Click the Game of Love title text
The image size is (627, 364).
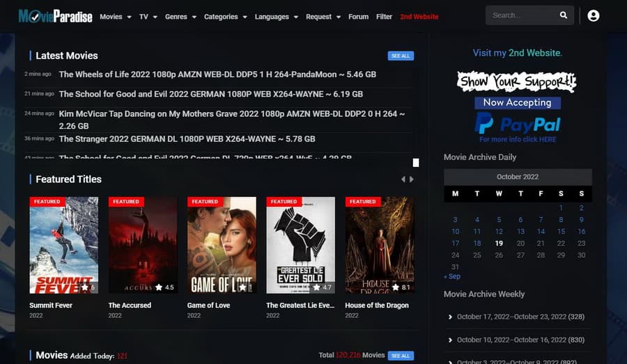point(208,306)
